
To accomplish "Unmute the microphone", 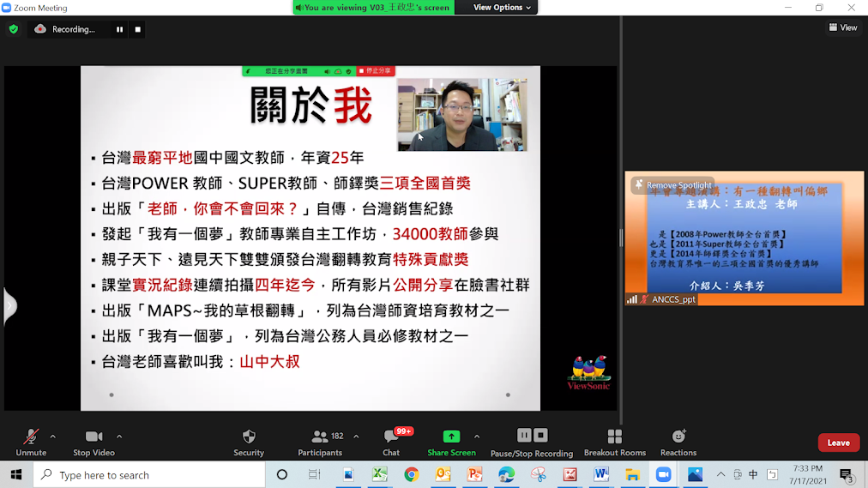I will pyautogui.click(x=31, y=443).
